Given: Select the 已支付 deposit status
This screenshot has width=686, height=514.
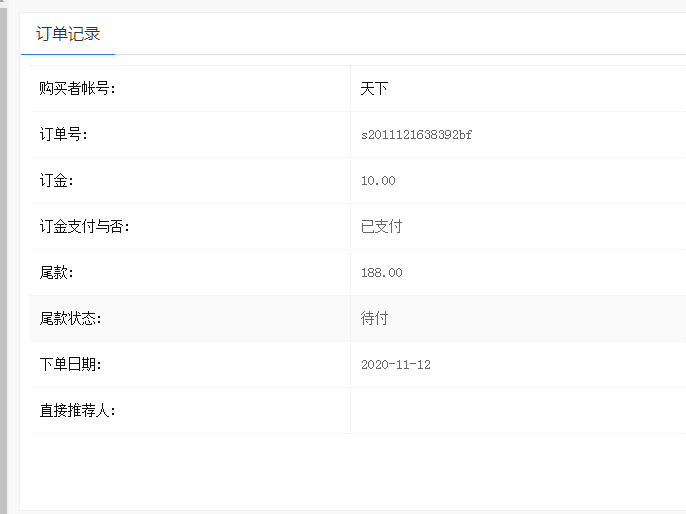Looking at the screenshot, I should coord(381,227).
